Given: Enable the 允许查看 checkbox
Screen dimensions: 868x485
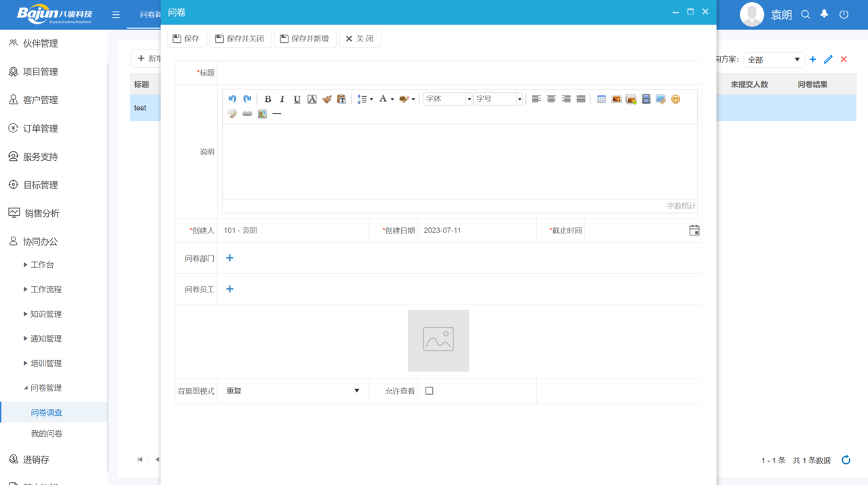Looking at the screenshot, I should [429, 391].
